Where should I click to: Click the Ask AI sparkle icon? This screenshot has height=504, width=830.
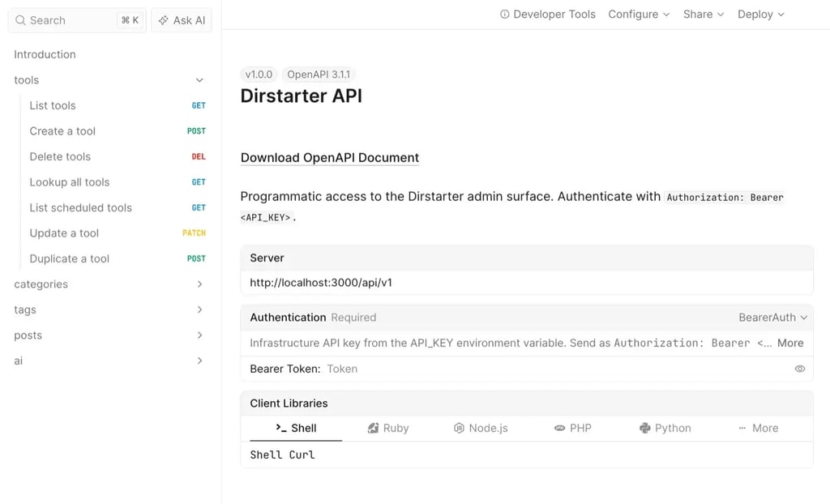(164, 20)
